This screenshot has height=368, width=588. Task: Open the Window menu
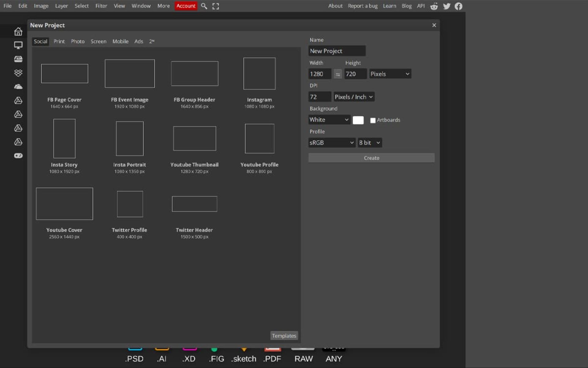pyautogui.click(x=141, y=6)
